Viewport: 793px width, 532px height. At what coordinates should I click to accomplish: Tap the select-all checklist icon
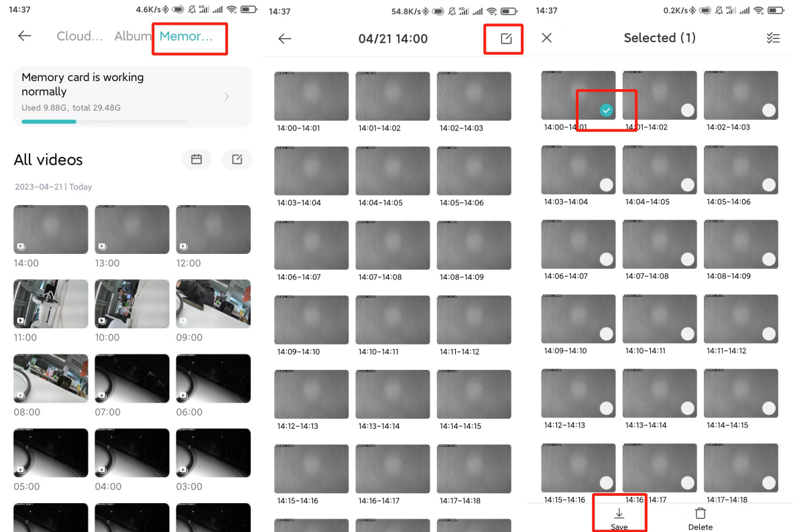pos(773,38)
